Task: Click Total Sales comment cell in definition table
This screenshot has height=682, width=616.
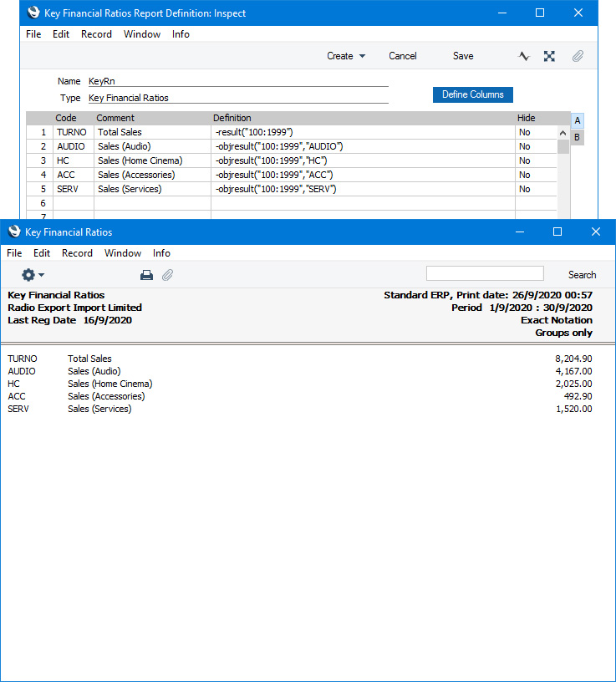Action: [x=152, y=132]
